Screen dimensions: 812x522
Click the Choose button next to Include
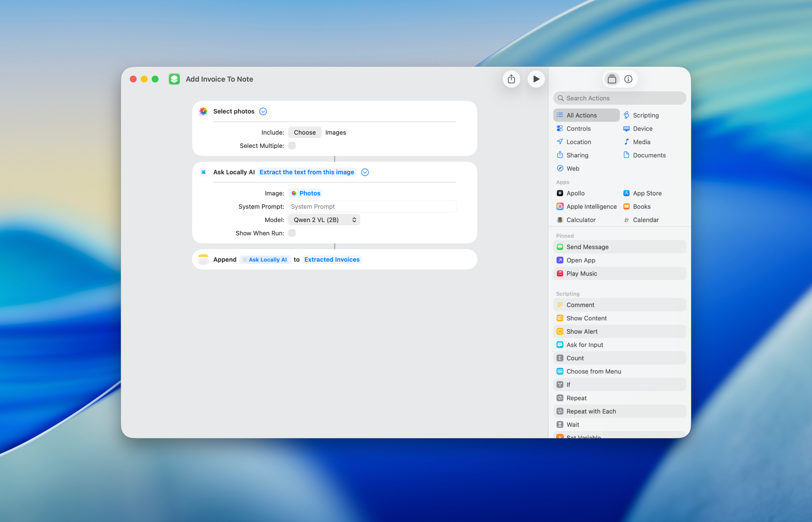[x=304, y=132]
